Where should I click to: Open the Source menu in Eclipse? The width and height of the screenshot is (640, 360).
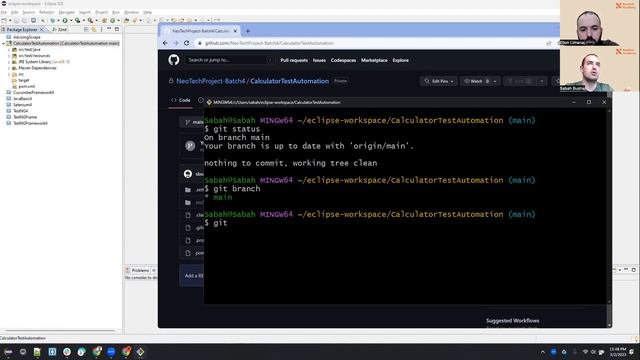pyautogui.click(x=29, y=13)
